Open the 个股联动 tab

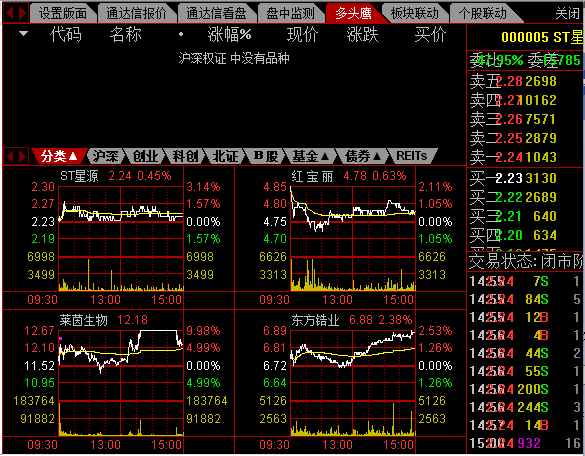[x=482, y=14]
